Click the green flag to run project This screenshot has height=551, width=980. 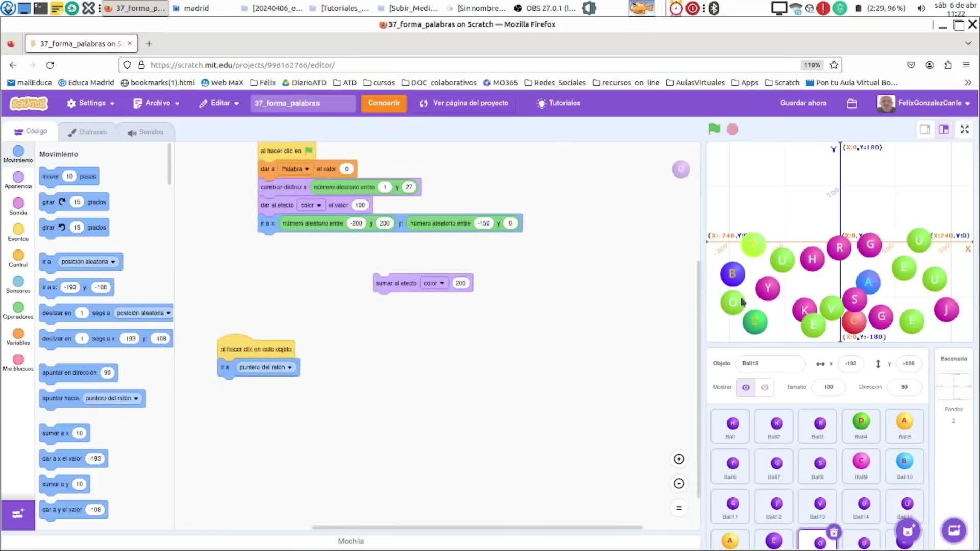714,129
